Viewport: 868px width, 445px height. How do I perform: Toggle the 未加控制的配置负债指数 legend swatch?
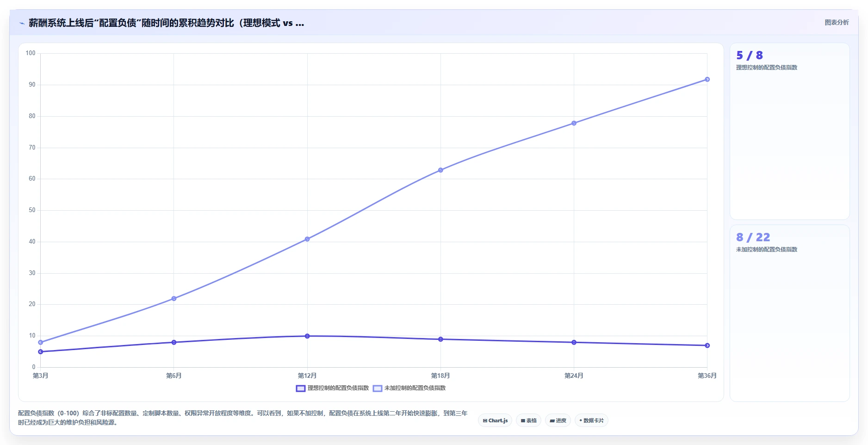(378, 388)
